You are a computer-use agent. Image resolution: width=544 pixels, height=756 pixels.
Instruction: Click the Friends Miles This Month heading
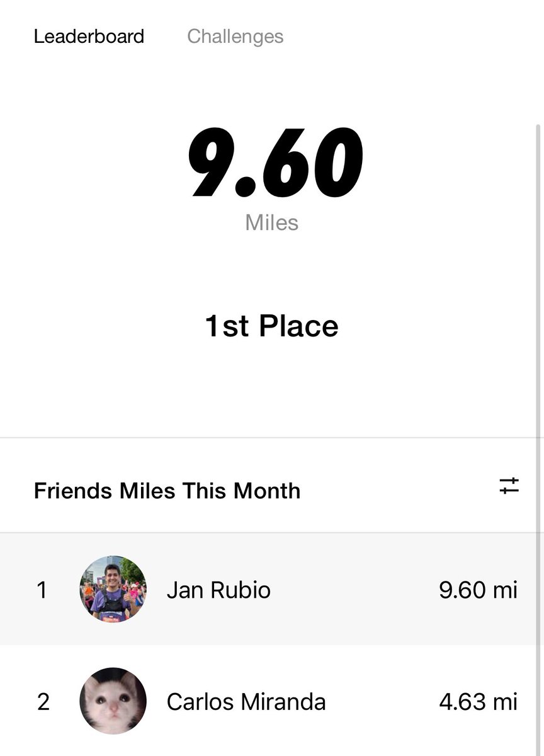coord(167,491)
